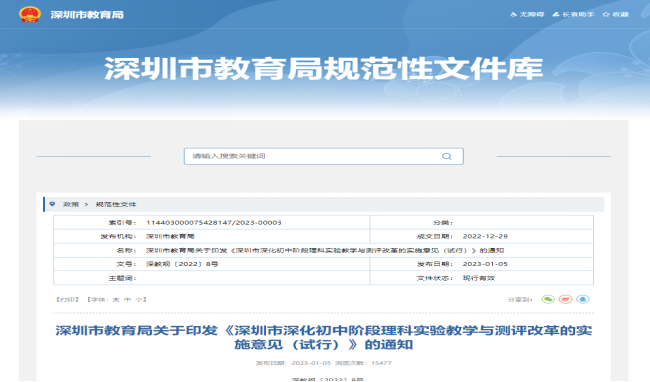This screenshot has height=382, width=650.
Task: Set font size to 小 (small)
Action: point(138,299)
